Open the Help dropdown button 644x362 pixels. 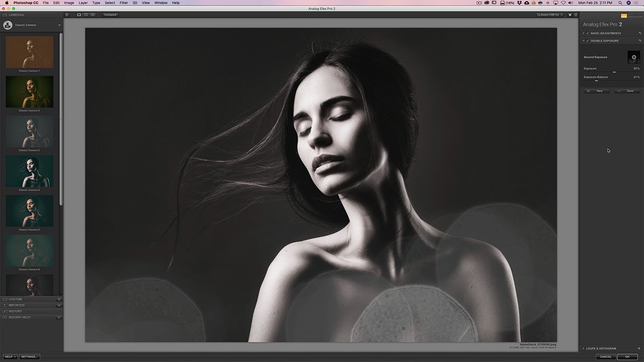point(10,356)
